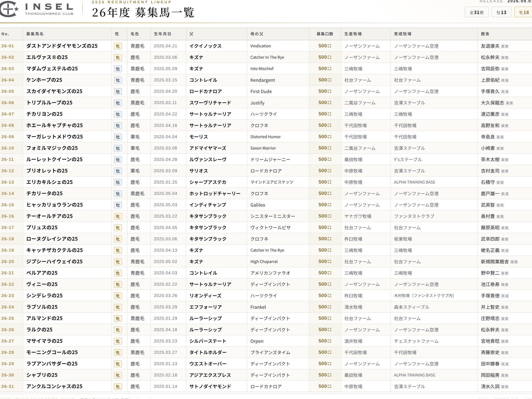Click the 募集馬名 column header
Viewport: 532px width, 399px height.
click(x=35, y=34)
